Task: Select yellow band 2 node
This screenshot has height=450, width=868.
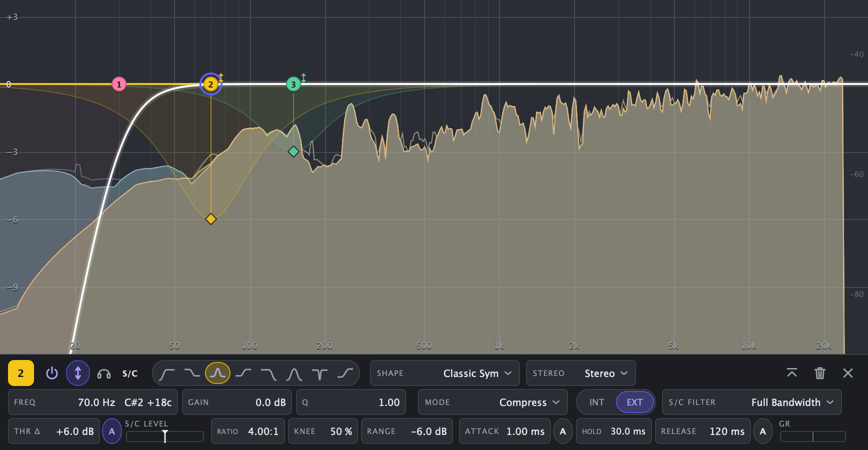Action: click(210, 84)
